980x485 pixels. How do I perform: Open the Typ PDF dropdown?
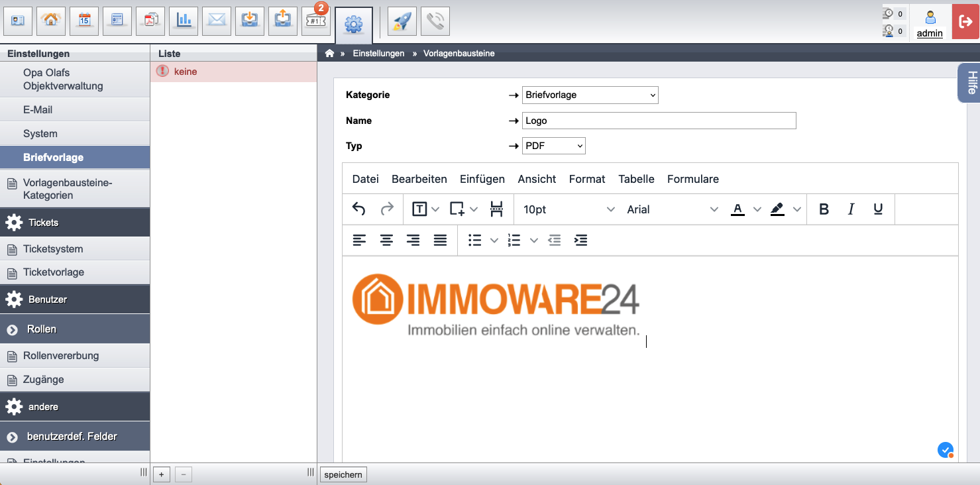(x=554, y=146)
